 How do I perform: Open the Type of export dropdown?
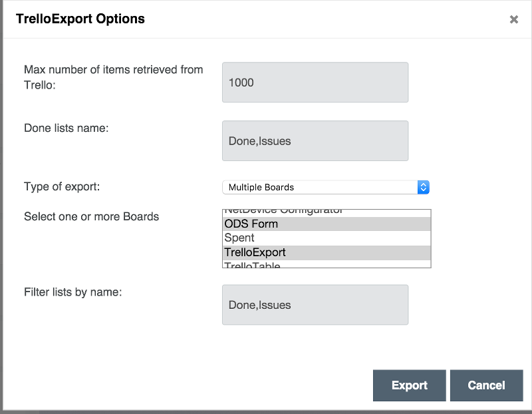point(325,187)
